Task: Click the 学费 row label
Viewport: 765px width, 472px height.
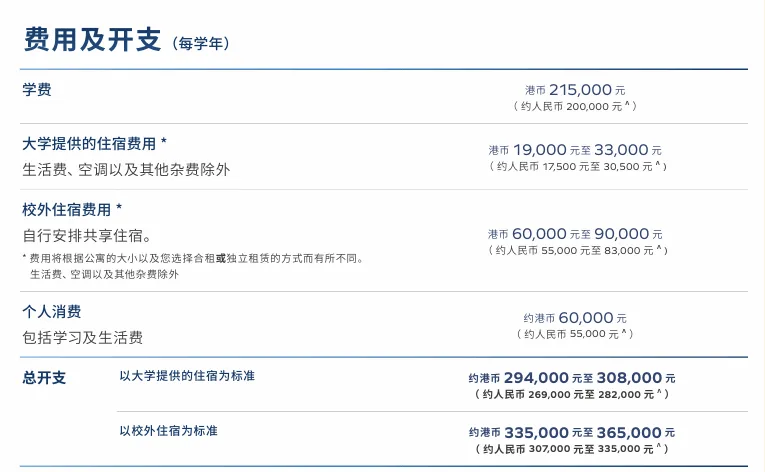Action: [37, 90]
